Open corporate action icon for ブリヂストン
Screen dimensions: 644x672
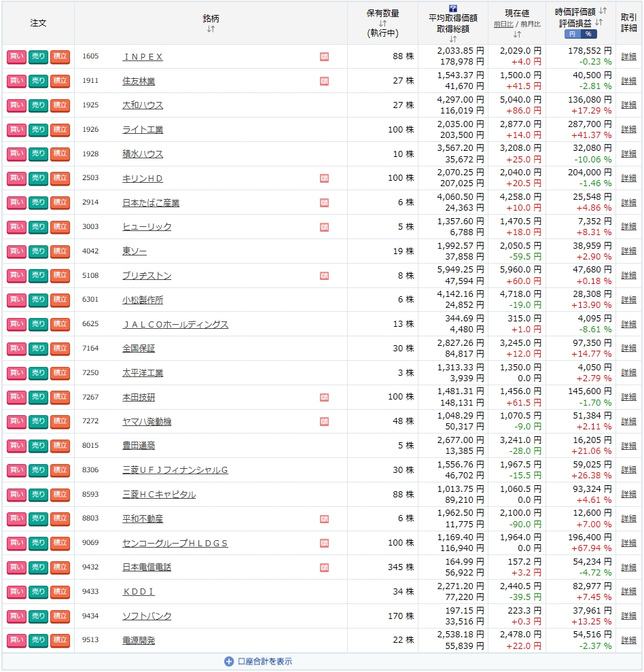pos(324,276)
